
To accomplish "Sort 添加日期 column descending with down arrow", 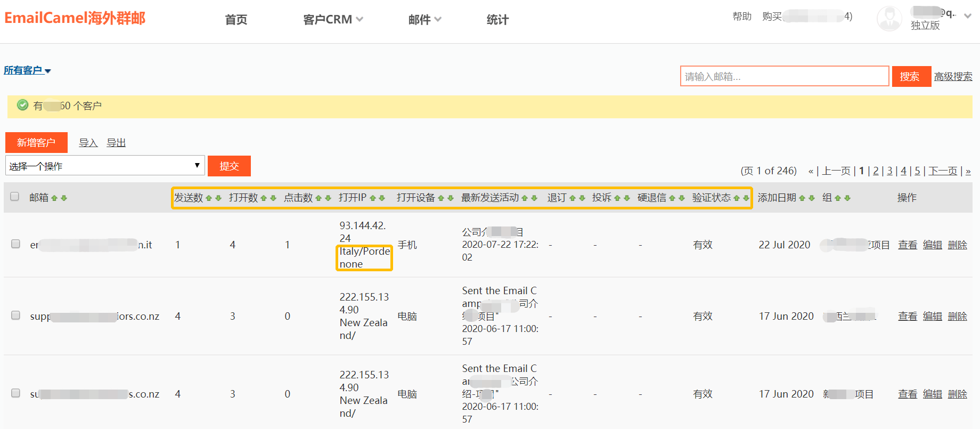I will [812, 198].
